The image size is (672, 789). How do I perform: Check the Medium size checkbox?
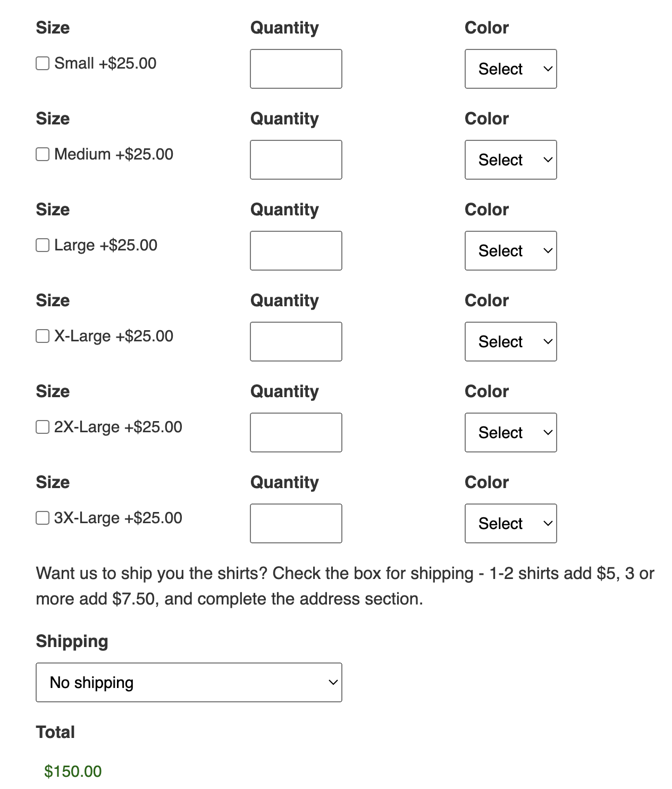pos(43,155)
